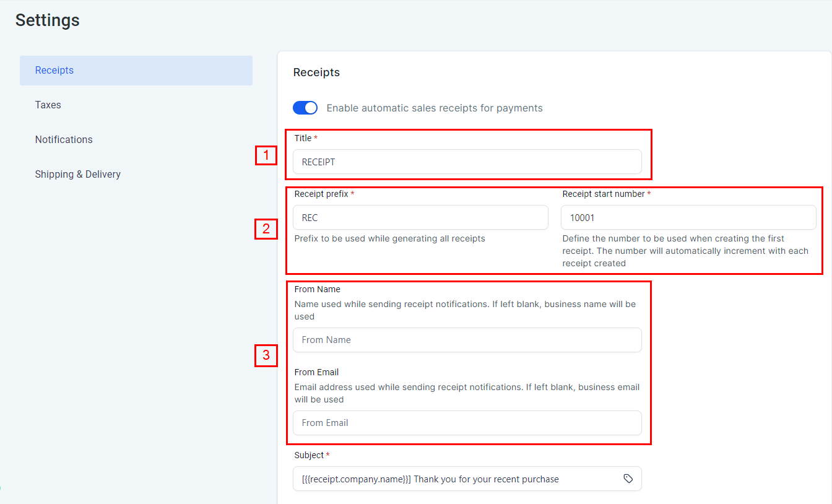Image resolution: width=832 pixels, height=504 pixels.
Task: Focus the Subject text field
Action: [455, 479]
